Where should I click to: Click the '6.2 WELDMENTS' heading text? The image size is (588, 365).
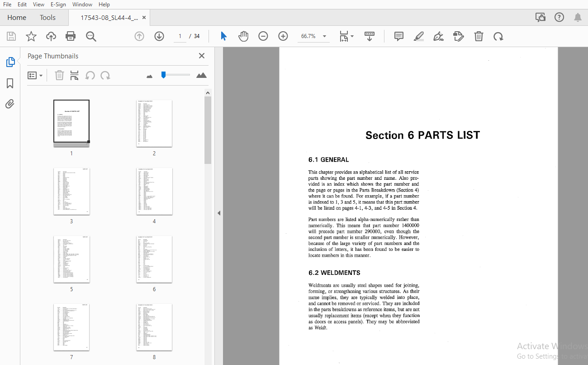pyautogui.click(x=334, y=273)
